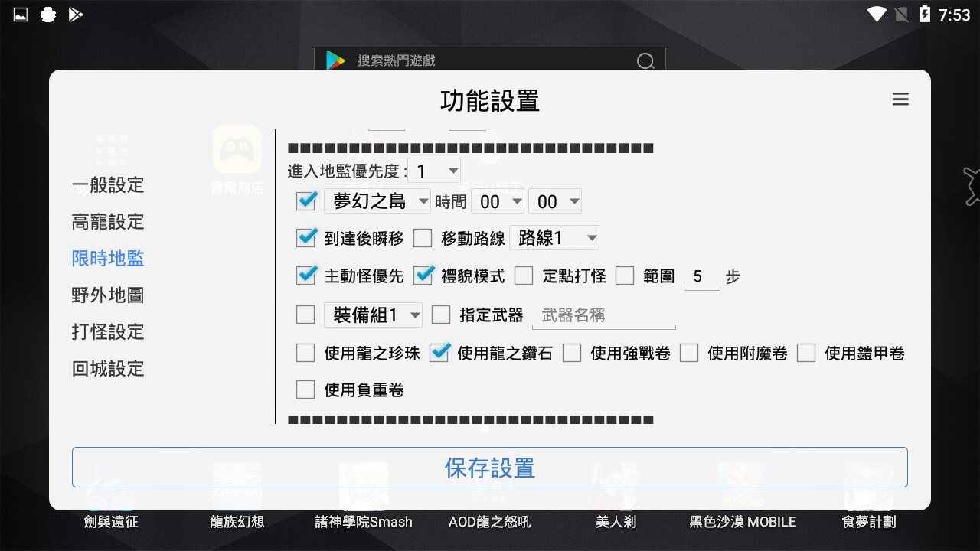Click the 武器名稱 input field
Viewport: 980px width, 551px height.
pos(604,315)
